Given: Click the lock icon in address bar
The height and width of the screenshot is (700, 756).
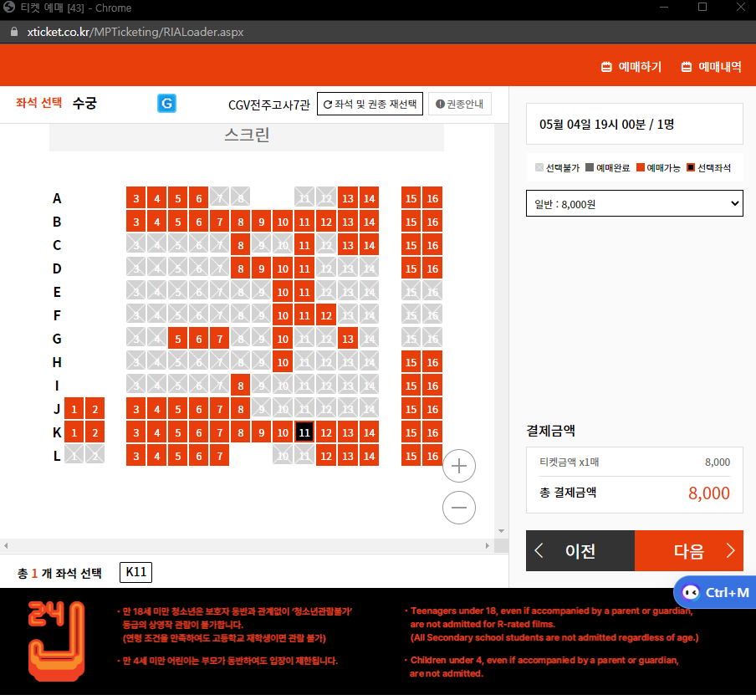Looking at the screenshot, I should (14, 32).
